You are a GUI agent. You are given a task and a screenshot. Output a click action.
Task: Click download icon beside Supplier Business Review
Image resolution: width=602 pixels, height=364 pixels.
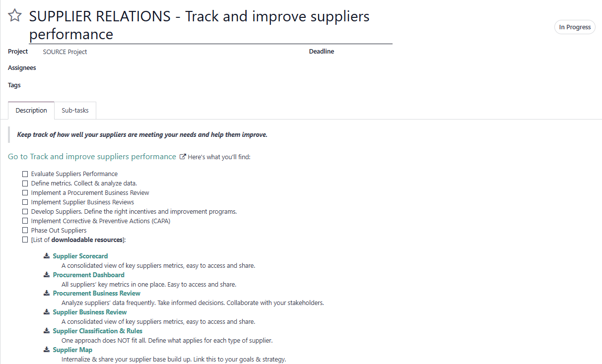pos(47,312)
